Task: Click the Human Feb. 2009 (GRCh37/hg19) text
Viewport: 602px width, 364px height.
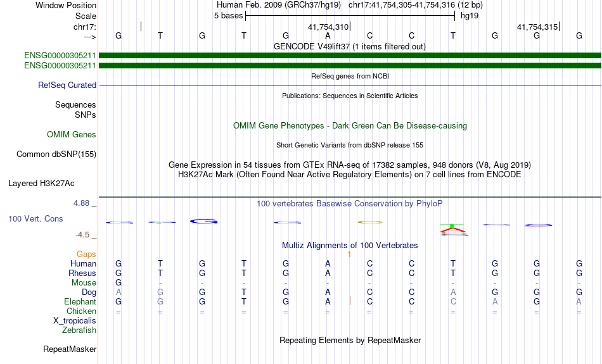Action: (x=279, y=5)
